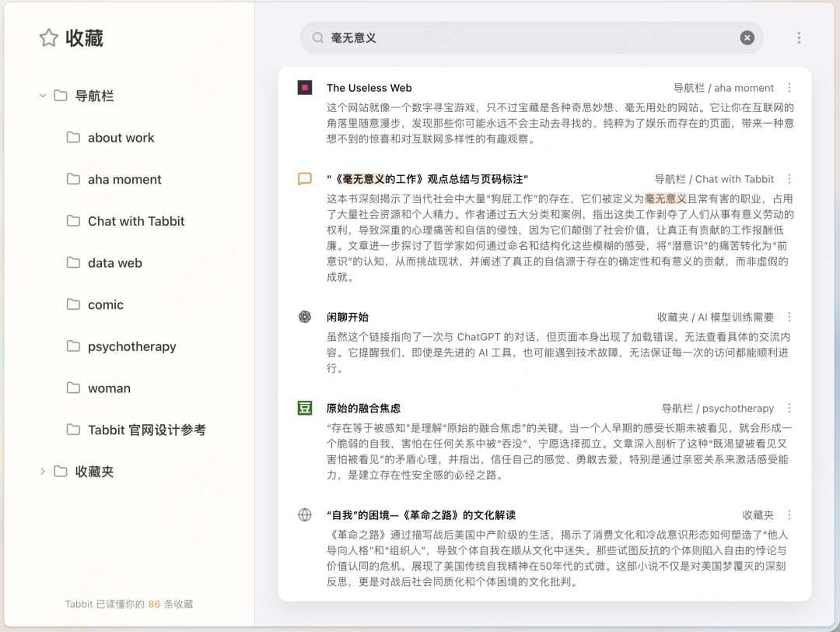Click the folder icon next to Tabbit 官网设计参考
840x632 pixels.
pyautogui.click(x=73, y=430)
